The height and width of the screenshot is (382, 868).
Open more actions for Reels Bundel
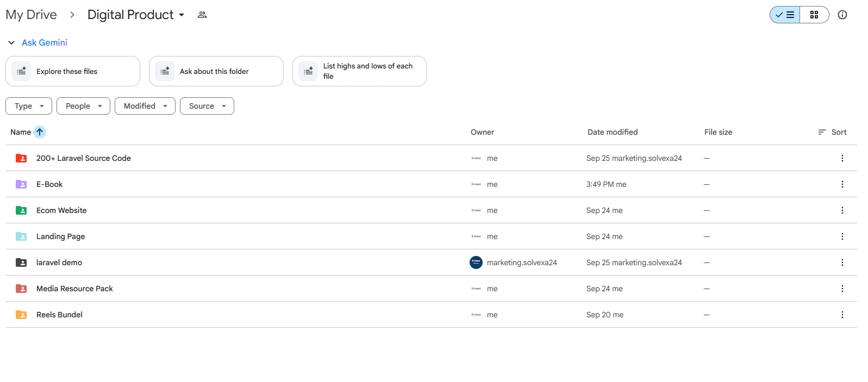(x=842, y=315)
